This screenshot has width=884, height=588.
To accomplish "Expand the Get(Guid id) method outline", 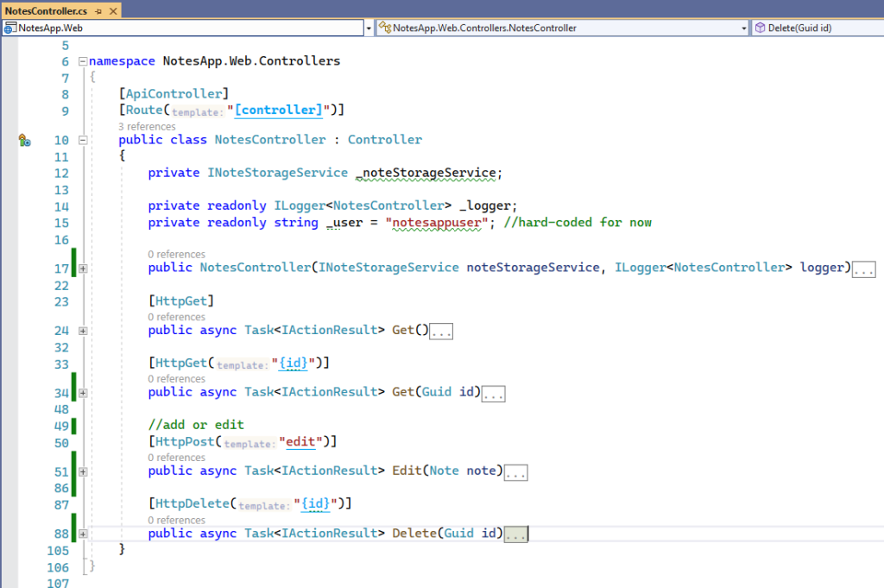I will pyautogui.click(x=83, y=393).
